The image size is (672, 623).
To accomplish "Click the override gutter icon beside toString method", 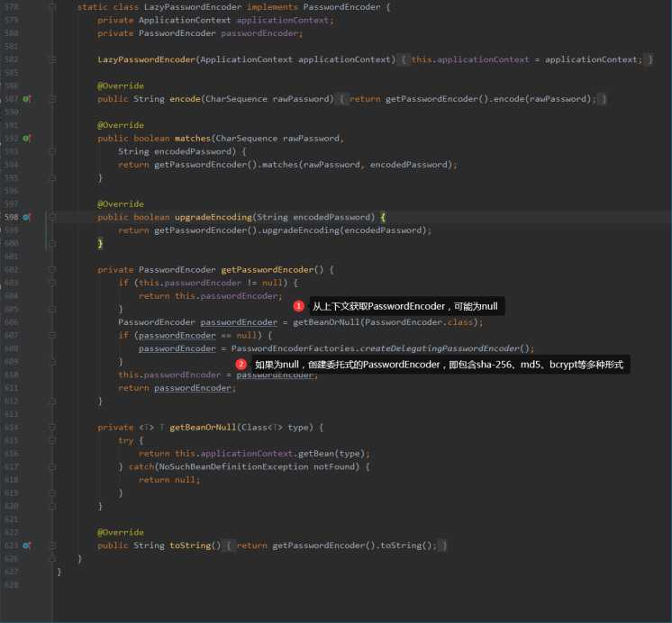I will point(26,546).
